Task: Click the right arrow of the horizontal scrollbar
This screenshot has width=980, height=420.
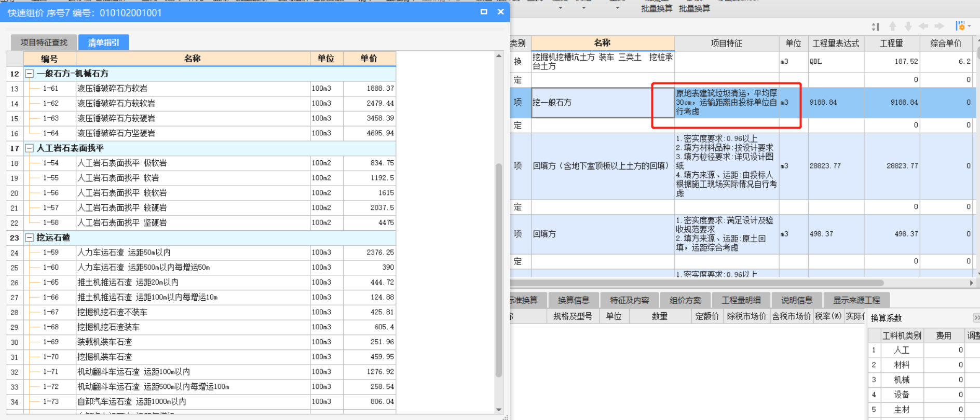Action: click(x=972, y=283)
